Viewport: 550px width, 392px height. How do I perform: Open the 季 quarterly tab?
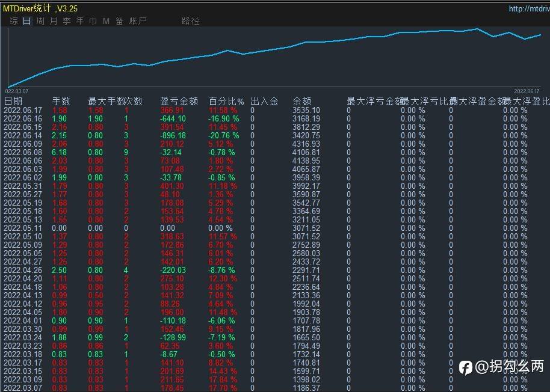67,21
